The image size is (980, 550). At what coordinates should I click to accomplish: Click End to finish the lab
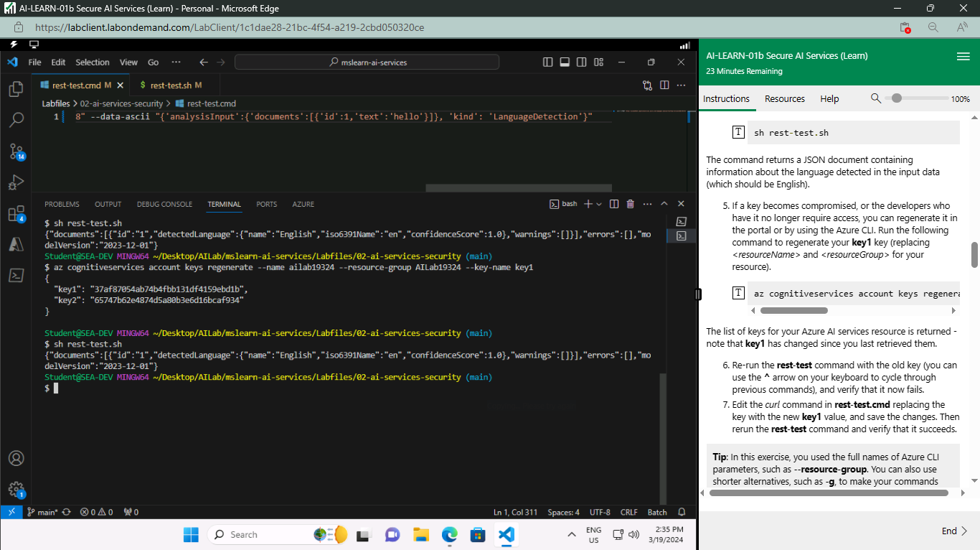click(955, 531)
